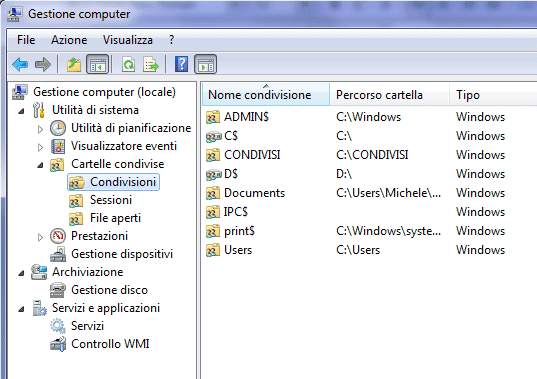Collapse the Utilità di sistema node
This screenshot has height=379, width=537.
pyautogui.click(x=22, y=111)
